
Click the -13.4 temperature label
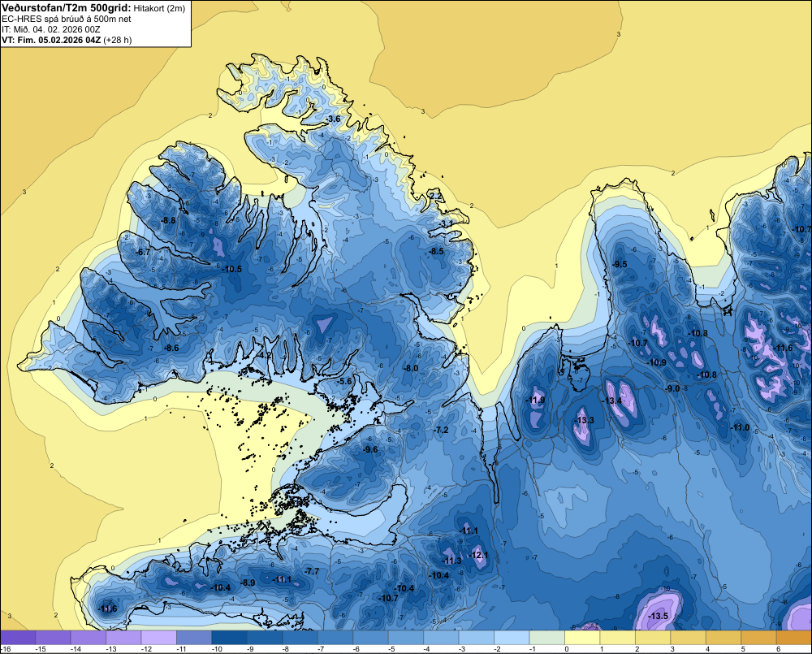pyautogui.click(x=612, y=401)
